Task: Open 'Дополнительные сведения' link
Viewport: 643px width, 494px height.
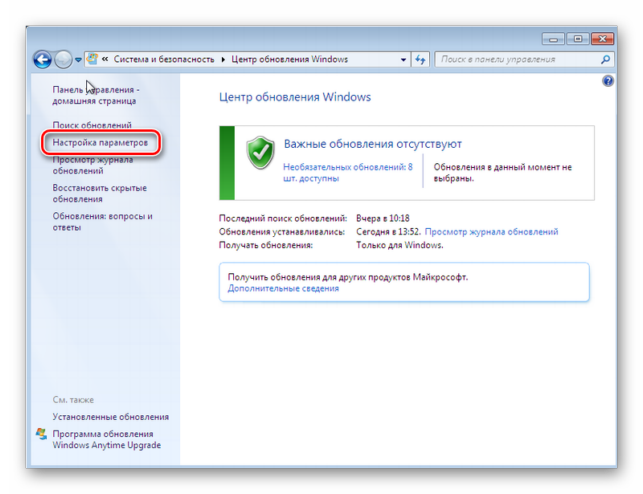Action: [x=283, y=288]
